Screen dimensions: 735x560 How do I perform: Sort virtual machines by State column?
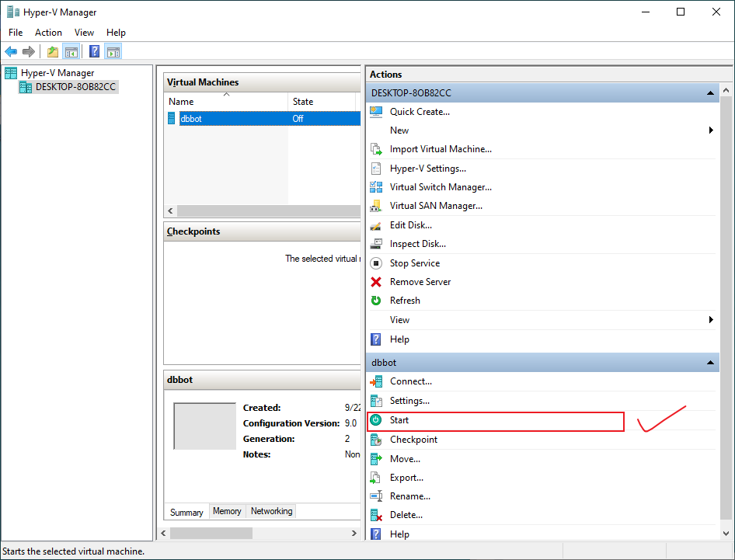[x=322, y=101]
